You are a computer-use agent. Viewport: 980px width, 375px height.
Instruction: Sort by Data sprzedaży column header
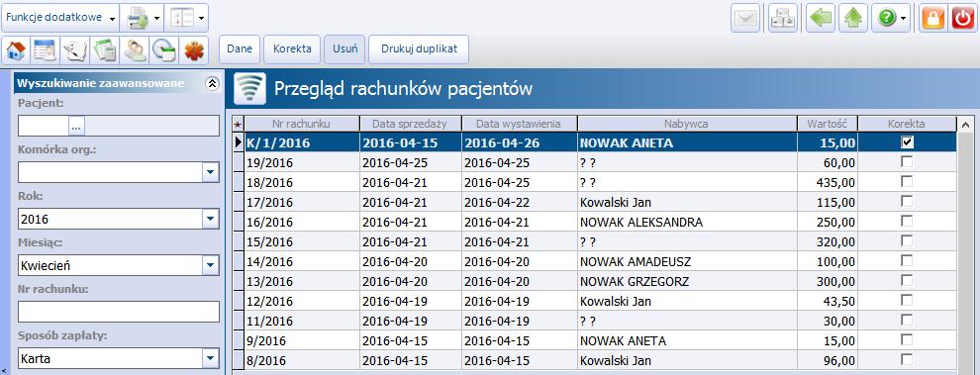411,124
